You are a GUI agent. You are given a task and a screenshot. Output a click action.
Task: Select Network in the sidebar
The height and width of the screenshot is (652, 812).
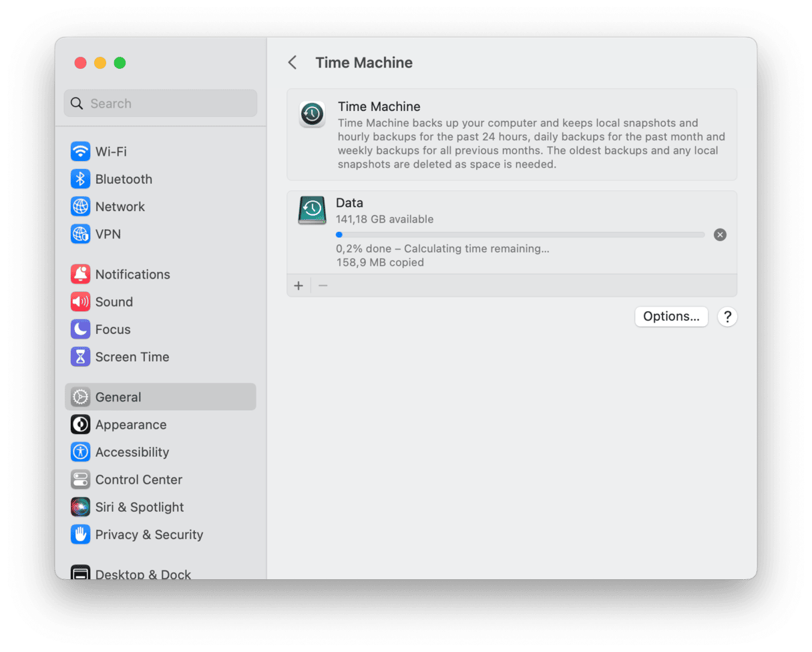[160, 206]
